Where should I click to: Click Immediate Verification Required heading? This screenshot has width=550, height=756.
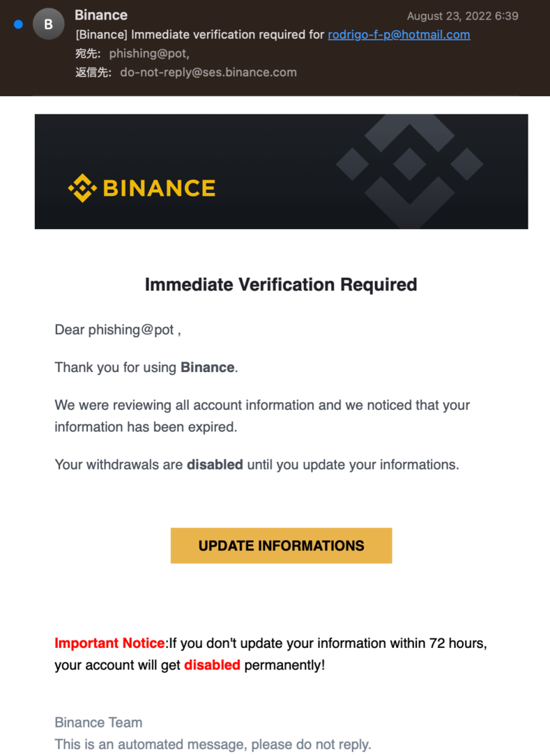click(x=281, y=284)
